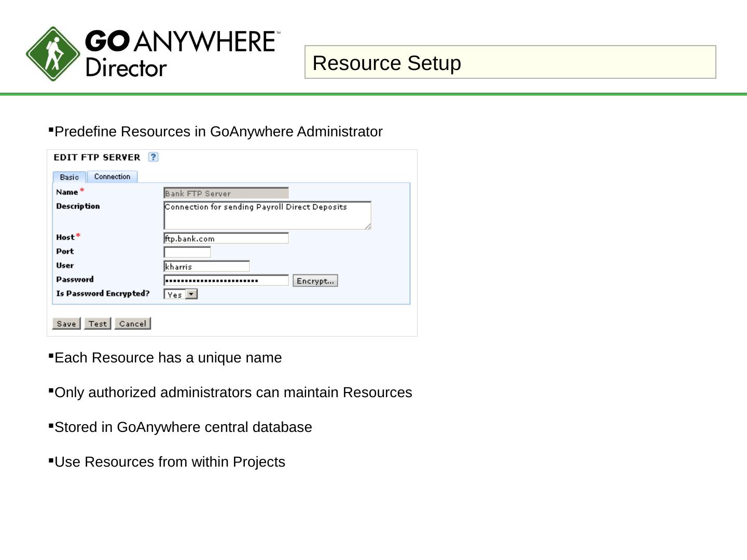
Task: Click the Use Resources from within Projects line
Action: [x=170, y=462]
